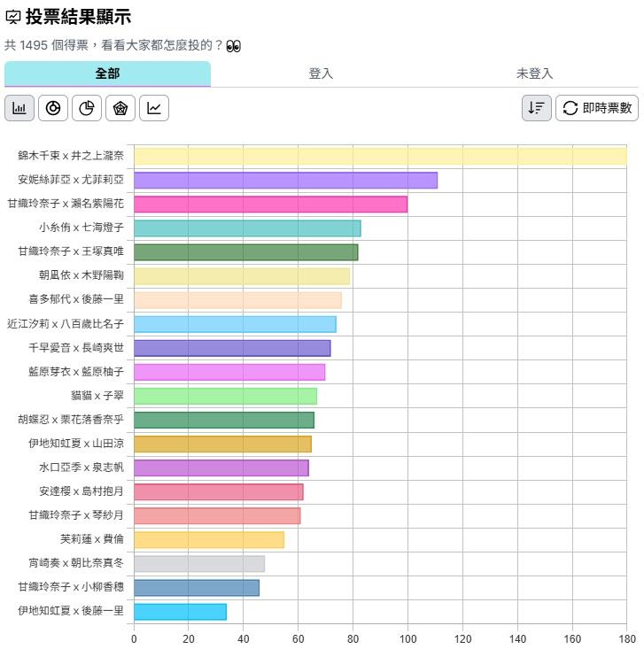Click the gray bar for 宵崎奏 x 朝比奈真冬

coord(199,563)
